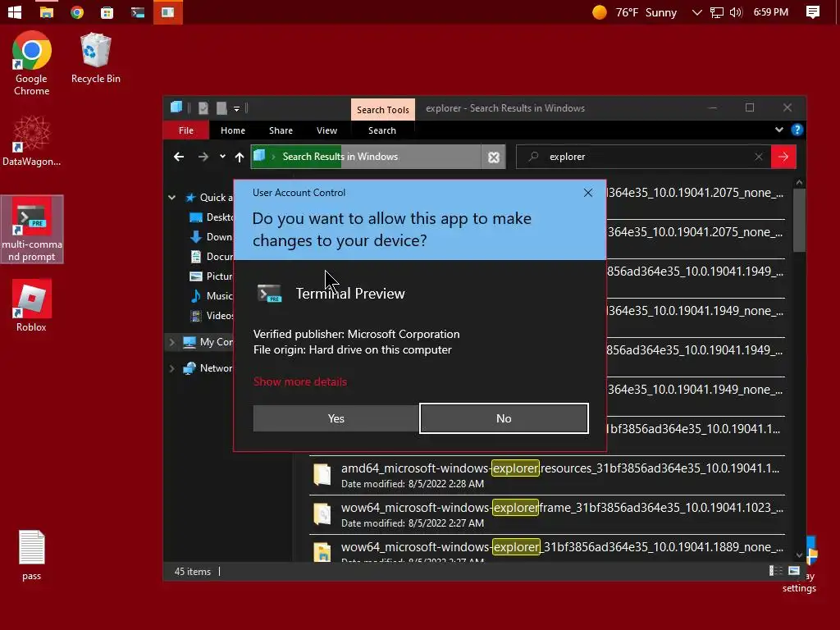840x630 pixels.
Task: Click the New folder quick access icon
Action: 221,108
